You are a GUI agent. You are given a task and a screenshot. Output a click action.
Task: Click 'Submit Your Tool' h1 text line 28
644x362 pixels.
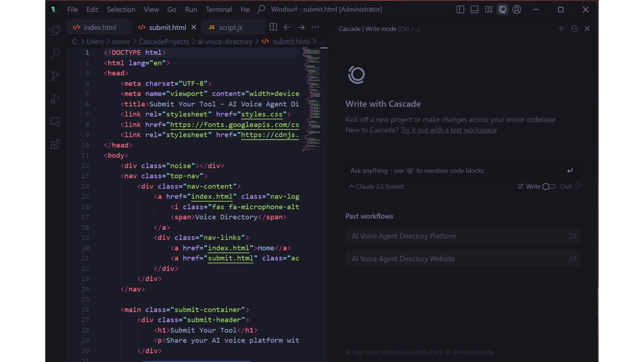(x=203, y=330)
